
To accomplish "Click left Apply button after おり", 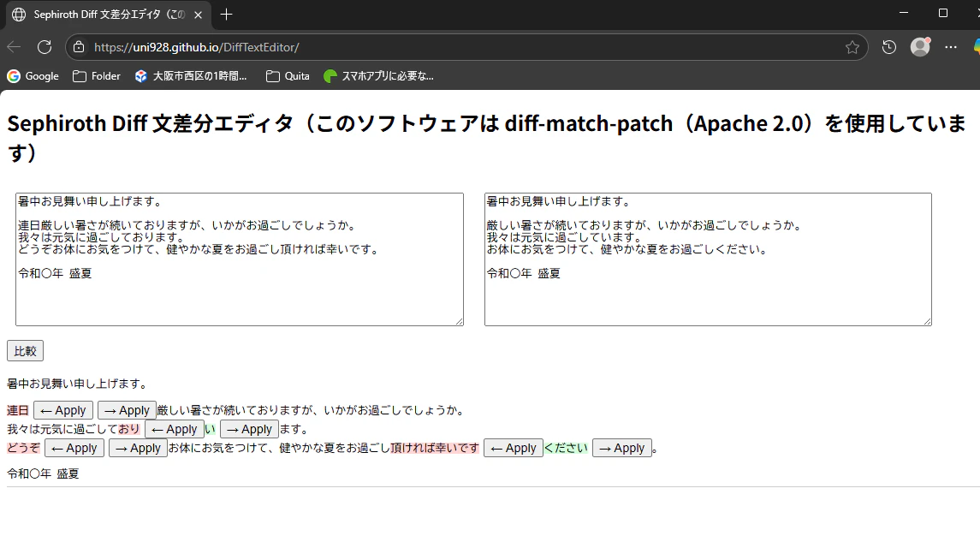I will coord(175,429).
